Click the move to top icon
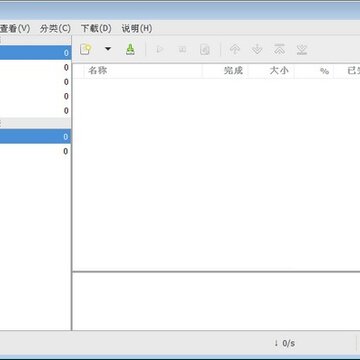The width and height of the screenshot is (360, 360). pyautogui.click(x=279, y=50)
